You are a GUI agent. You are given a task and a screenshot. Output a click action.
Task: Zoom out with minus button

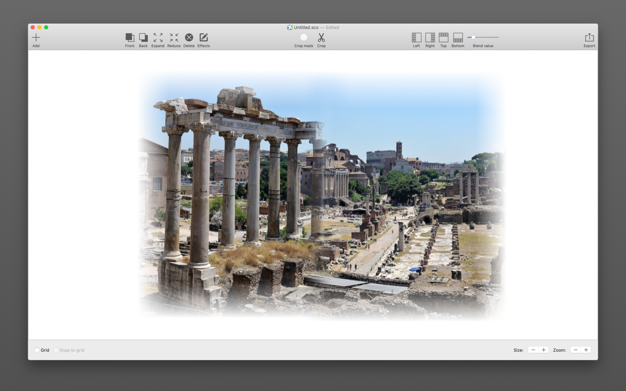[575, 350]
